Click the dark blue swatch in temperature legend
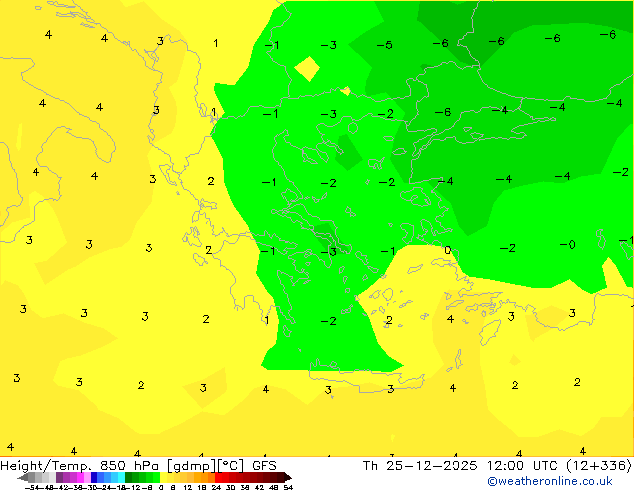634x490 pixels. tap(94, 477)
